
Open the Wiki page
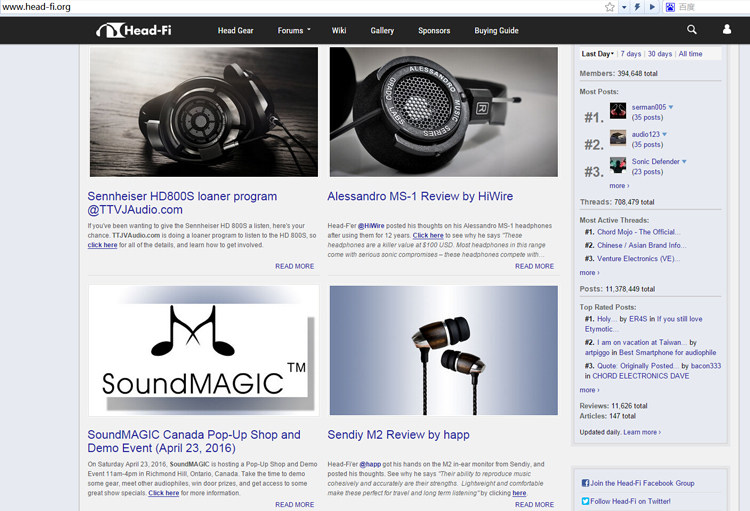pyautogui.click(x=339, y=31)
